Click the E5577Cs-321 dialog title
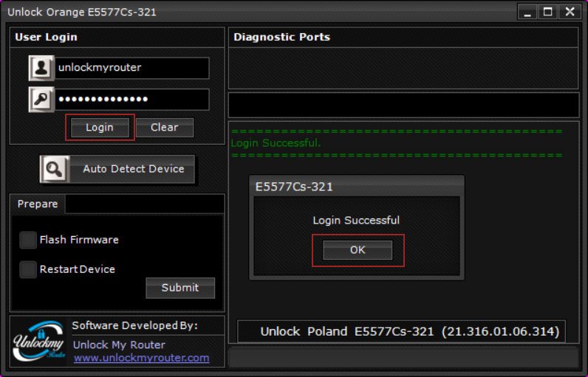Screen dimensions: 588x377 click(294, 187)
